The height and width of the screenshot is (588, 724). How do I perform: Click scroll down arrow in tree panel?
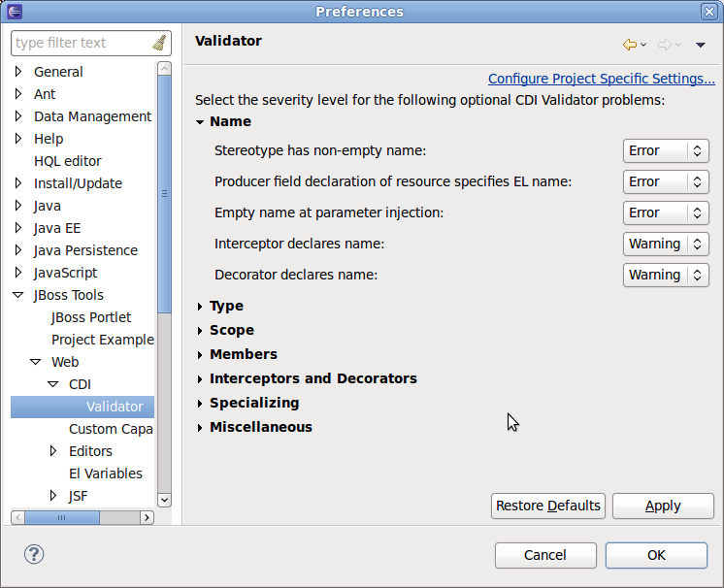point(164,500)
